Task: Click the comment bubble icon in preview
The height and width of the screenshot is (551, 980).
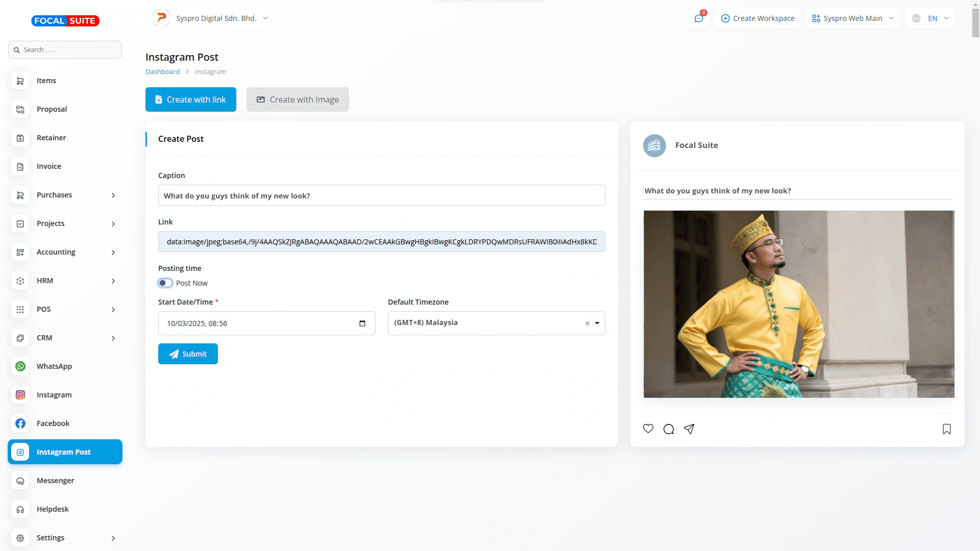Action: pyautogui.click(x=669, y=429)
